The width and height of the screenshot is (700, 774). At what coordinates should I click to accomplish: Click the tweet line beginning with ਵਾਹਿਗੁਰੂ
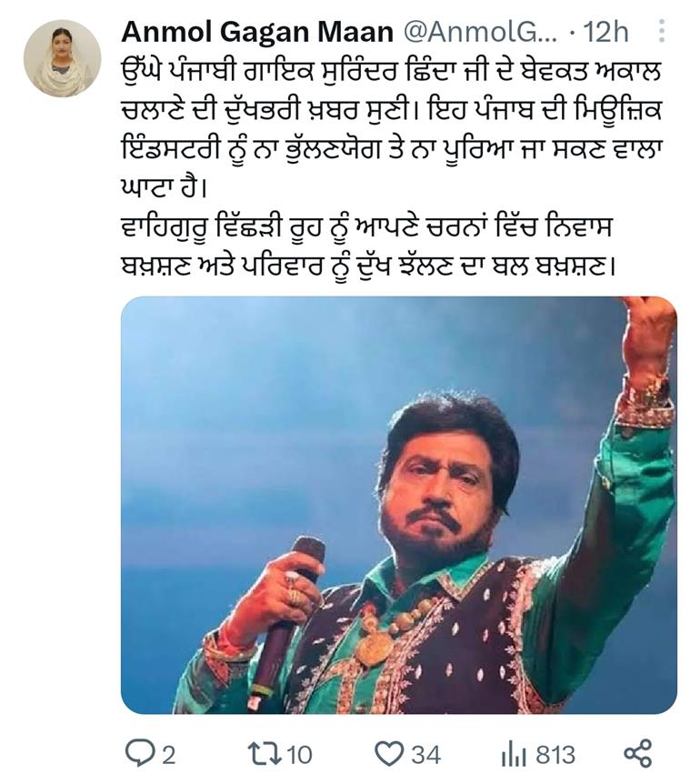[x=366, y=229]
